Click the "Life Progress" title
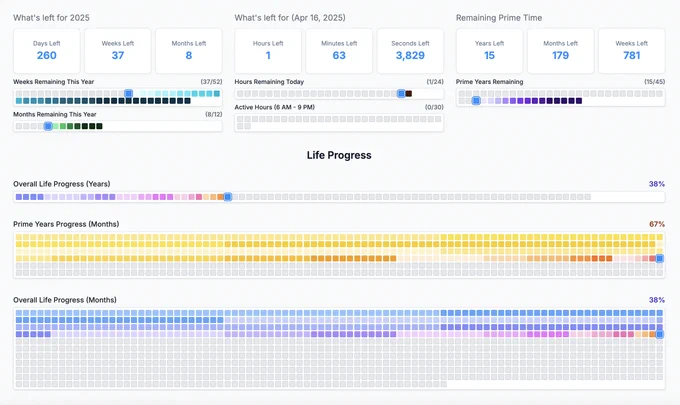This screenshot has width=680, height=405. click(x=339, y=155)
